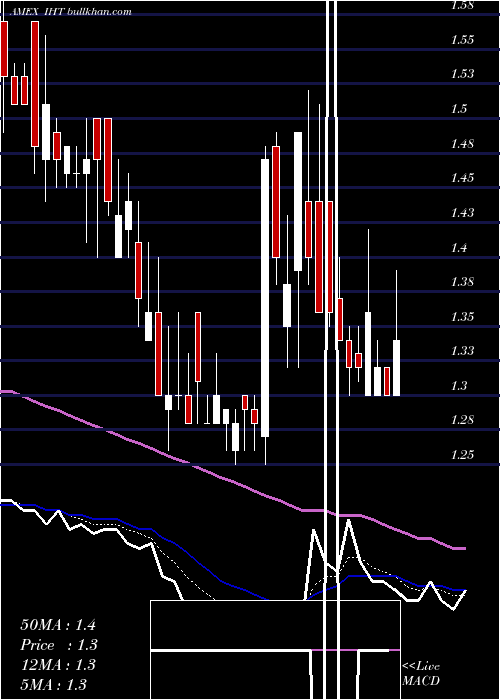Image resolution: width=500 pixels, height=700 pixels.
Task: Click the first red candlestick at chart left
Action: (4, 49)
